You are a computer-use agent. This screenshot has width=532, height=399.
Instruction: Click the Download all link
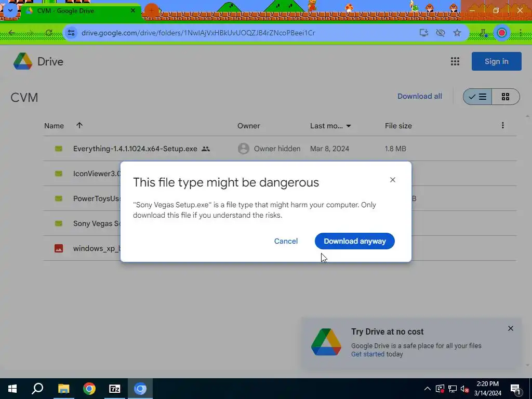tap(420, 96)
